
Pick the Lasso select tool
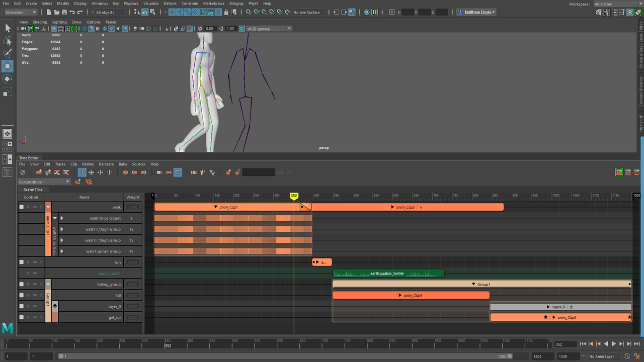click(x=8, y=41)
